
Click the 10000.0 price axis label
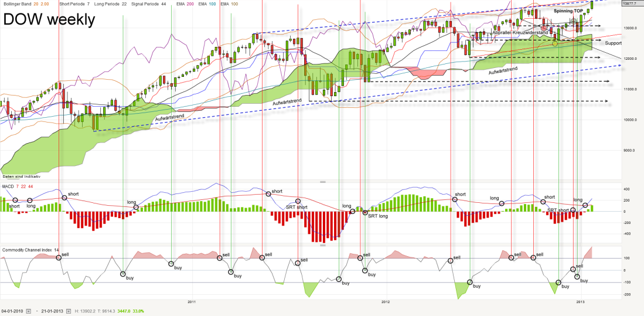(631, 120)
